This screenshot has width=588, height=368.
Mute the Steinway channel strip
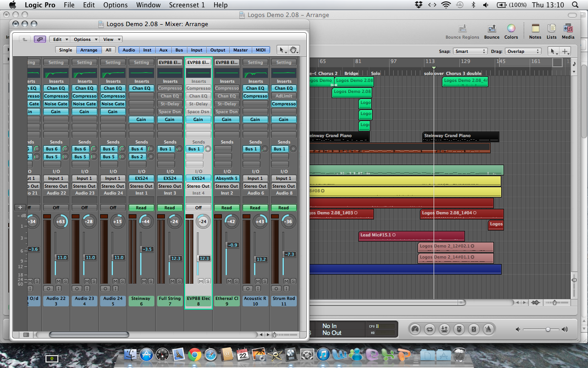point(144,281)
